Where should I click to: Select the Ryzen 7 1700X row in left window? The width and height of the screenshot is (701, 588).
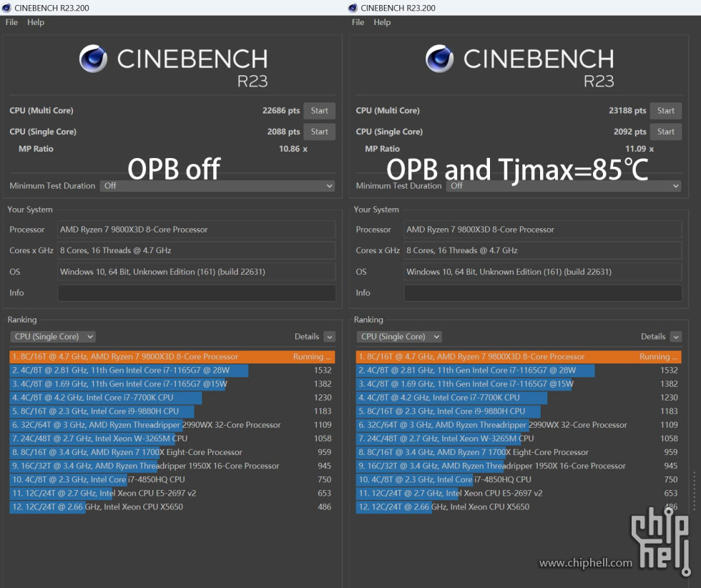point(172,452)
